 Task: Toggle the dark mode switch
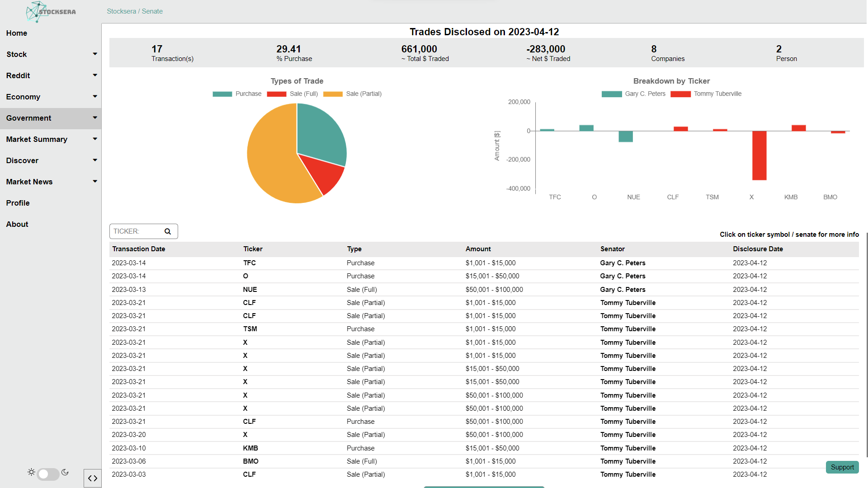[x=48, y=474]
